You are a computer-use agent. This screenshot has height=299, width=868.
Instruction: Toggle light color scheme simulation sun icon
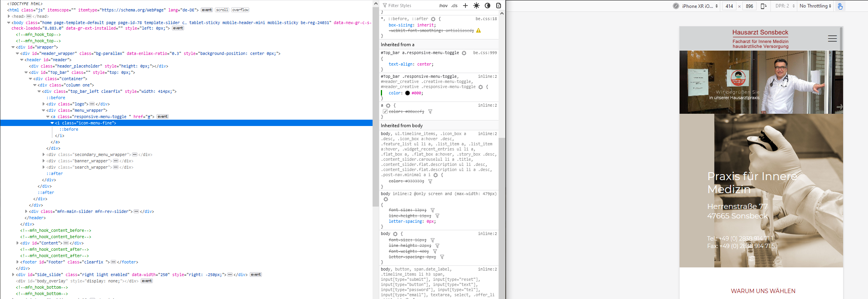(476, 6)
